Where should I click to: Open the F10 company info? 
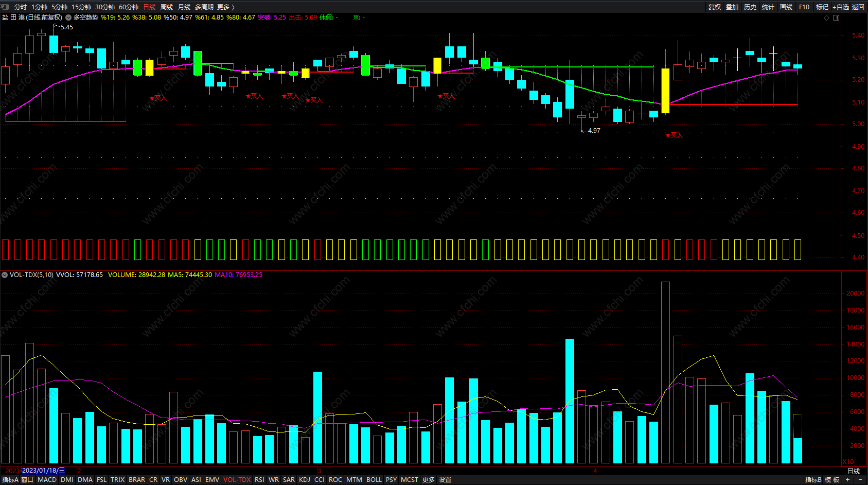804,7
